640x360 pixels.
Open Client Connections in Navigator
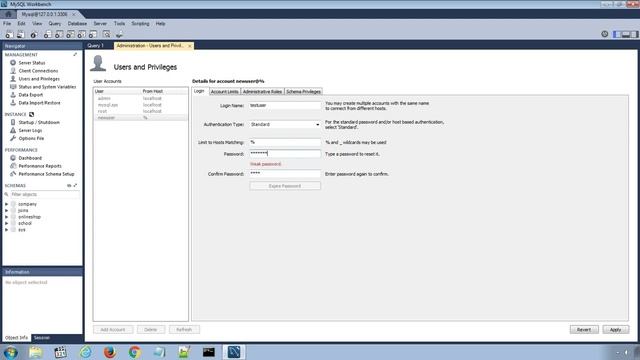(38, 71)
